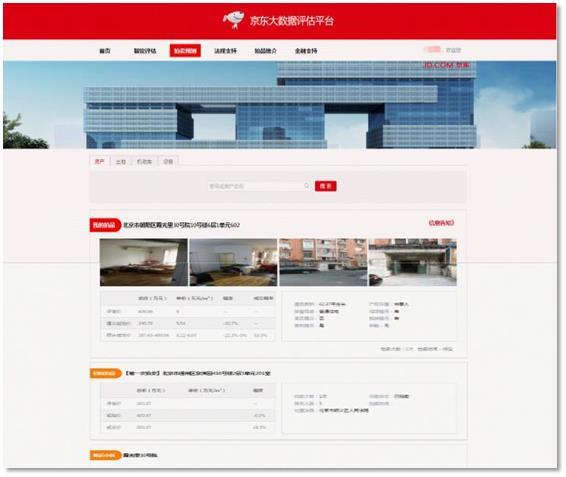Switch to the 土地 land tab
Image resolution: width=566 pixels, height=477 pixels.
121,162
